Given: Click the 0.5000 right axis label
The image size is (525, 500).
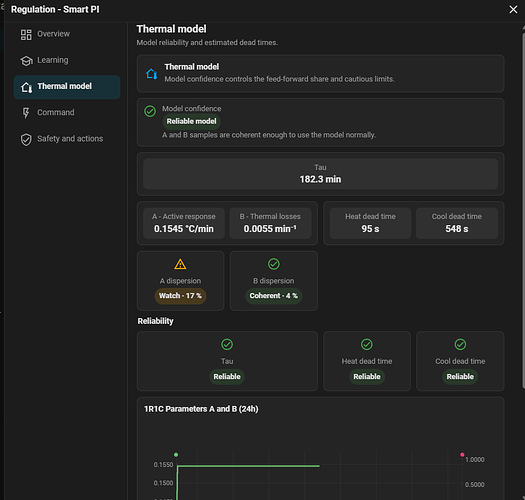Looking at the screenshot, I should (x=474, y=485).
